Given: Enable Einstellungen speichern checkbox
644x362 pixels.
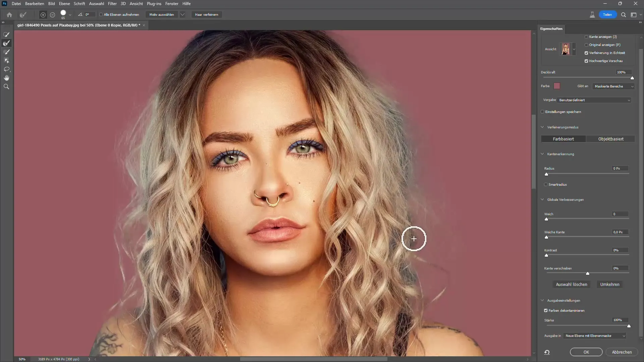Looking at the screenshot, I should click(x=542, y=112).
